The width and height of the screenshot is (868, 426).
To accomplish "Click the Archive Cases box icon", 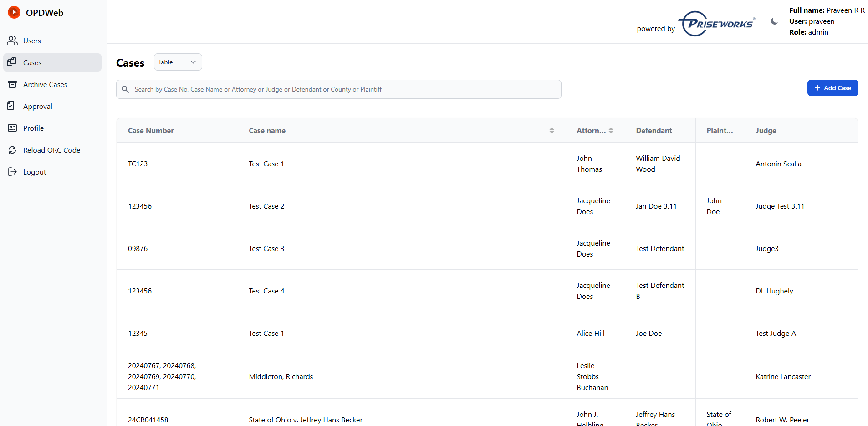I will click(12, 84).
